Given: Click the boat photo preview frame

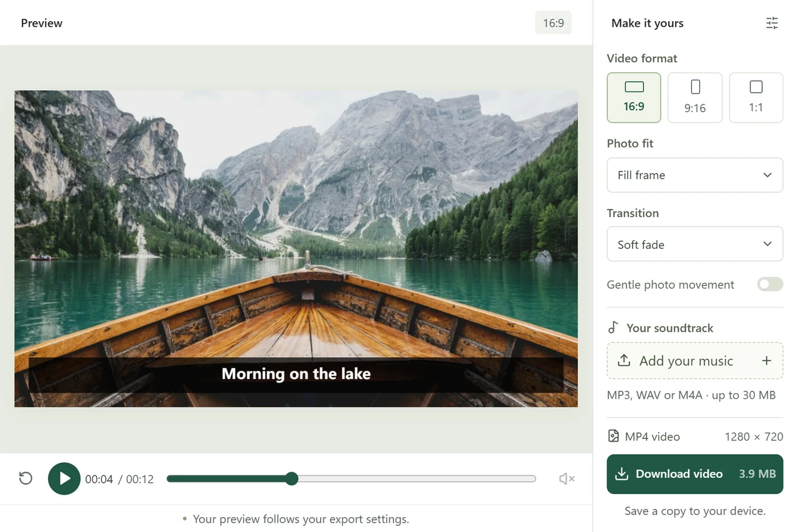Looking at the screenshot, I should (296, 249).
